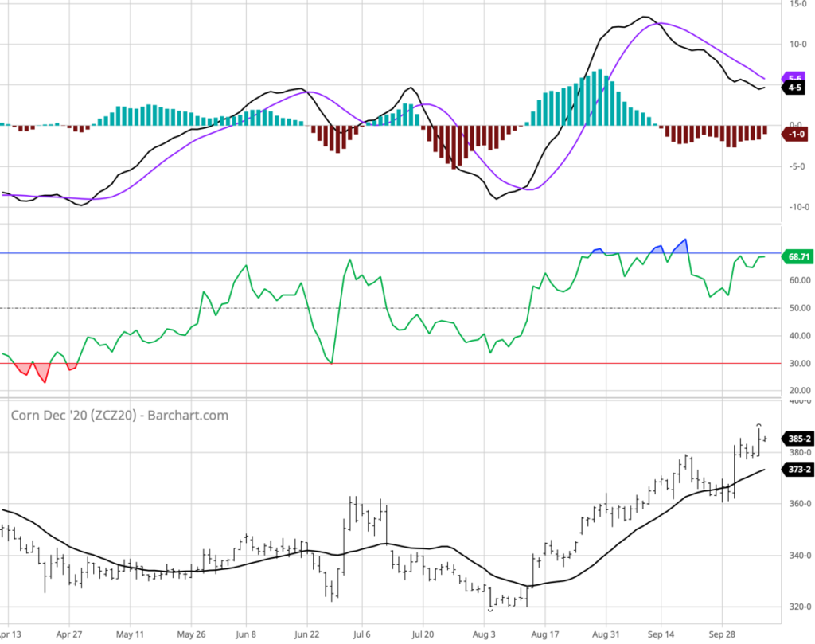The image size is (815, 644).
Task: Click the 30.00 RSI oversold axis label
Action: click(x=798, y=363)
